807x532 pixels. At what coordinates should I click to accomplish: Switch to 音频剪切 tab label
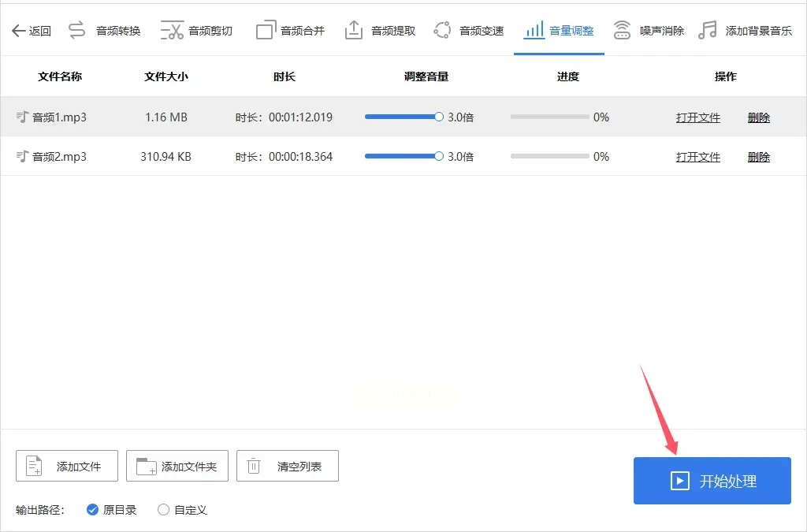tap(210, 31)
